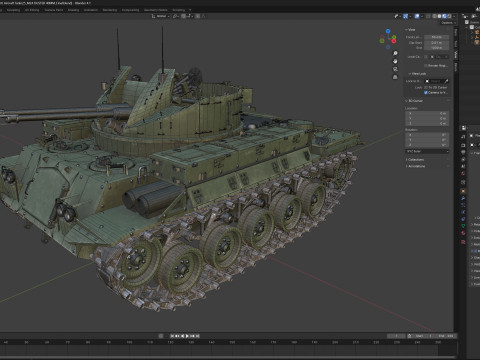Viewport: 480px width, 360px height.
Task: Collapse the 3D Cursor panel section
Action: tap(414, 101)
